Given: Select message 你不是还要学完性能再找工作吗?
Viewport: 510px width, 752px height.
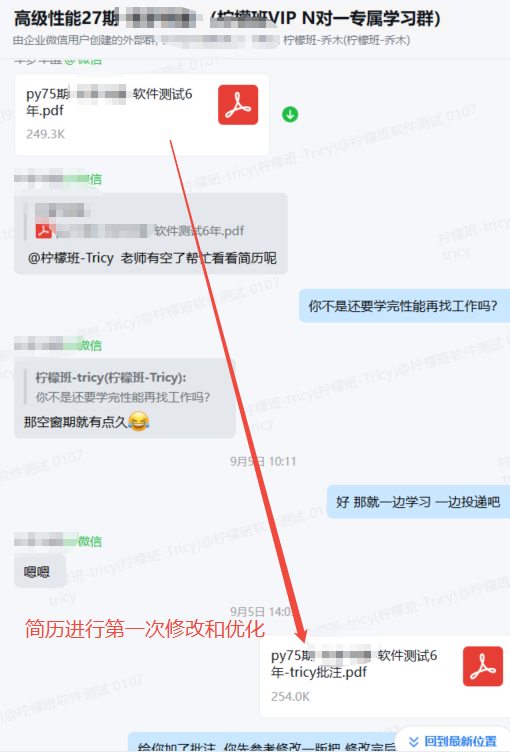Looking at the screenshot, I should [404, 306].
